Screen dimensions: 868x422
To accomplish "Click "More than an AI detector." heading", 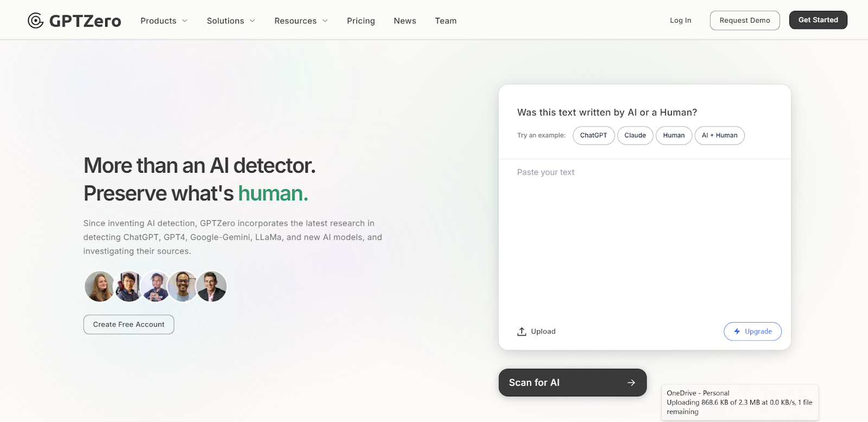I will (200, 166).
